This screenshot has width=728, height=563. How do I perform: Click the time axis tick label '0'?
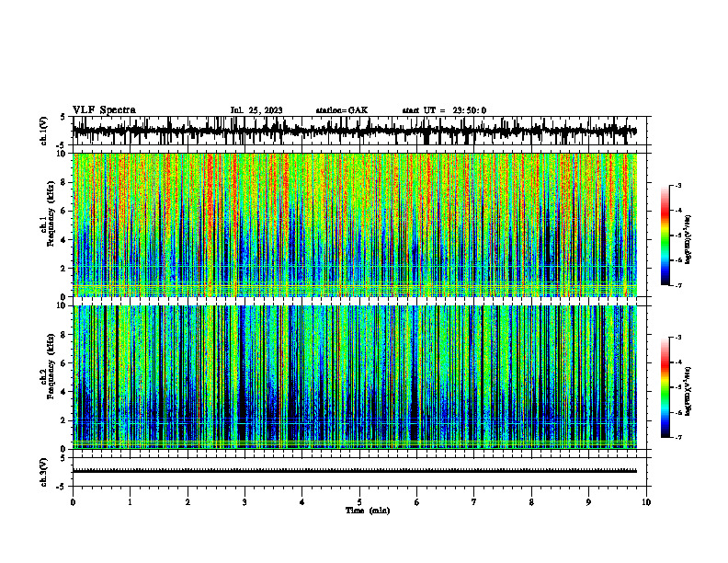[x=73, y=502]
